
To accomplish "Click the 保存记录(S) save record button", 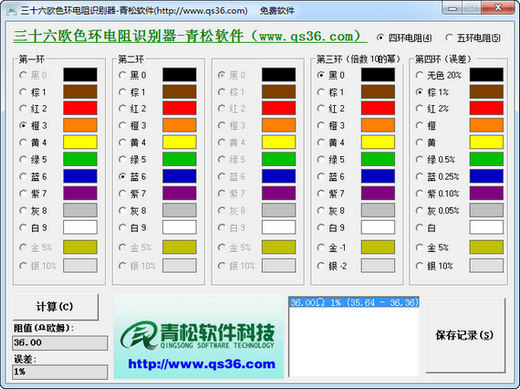I will [465, 335].
